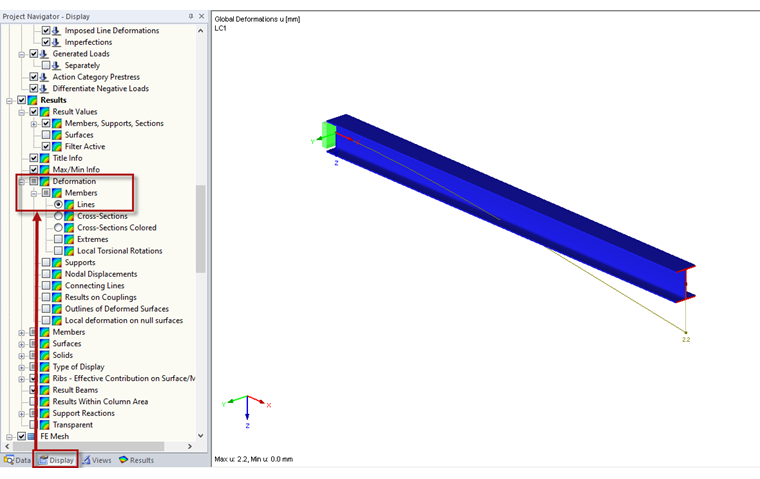Click the Results on Couplings icon
Screen dimensions: 760x479
(57, 298)
